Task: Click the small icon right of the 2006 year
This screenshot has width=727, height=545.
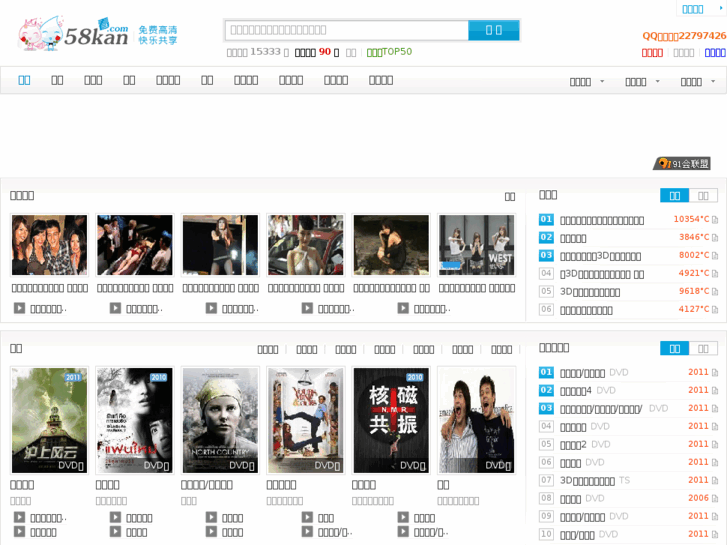Action: [714, 499]
